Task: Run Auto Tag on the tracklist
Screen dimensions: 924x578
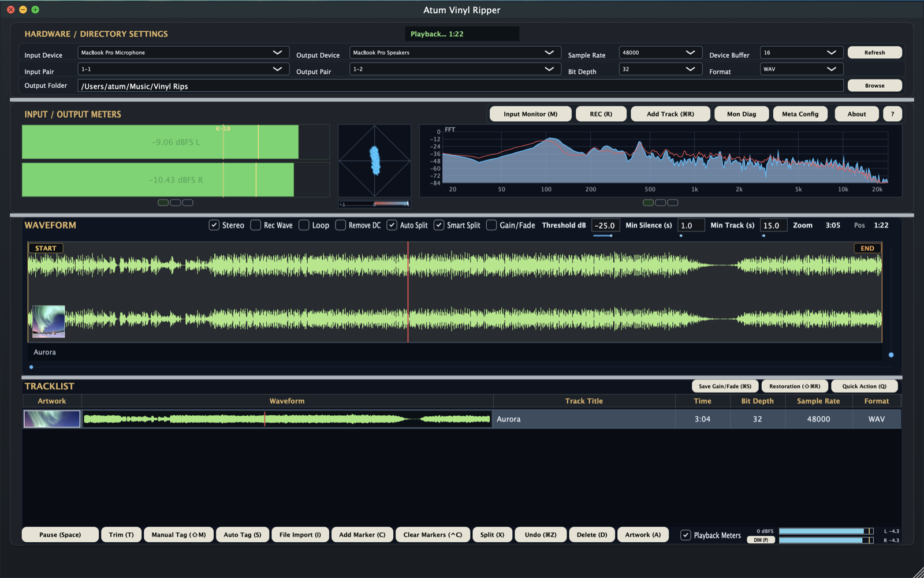Action: point(242,534)
